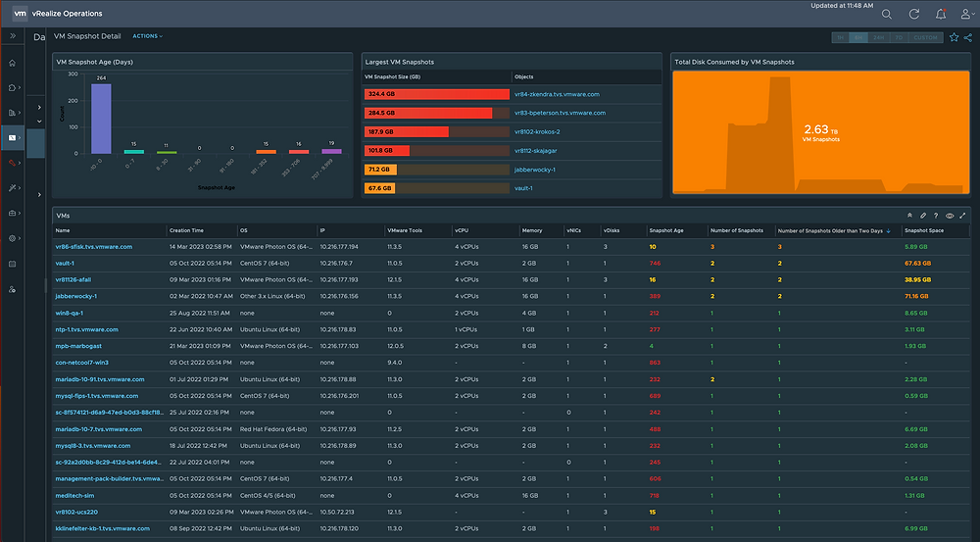Maximize the VMs widget with expand icon
The height and width of the screenshot is (542, 980).
pyautogui.click(x=962, y=216)
